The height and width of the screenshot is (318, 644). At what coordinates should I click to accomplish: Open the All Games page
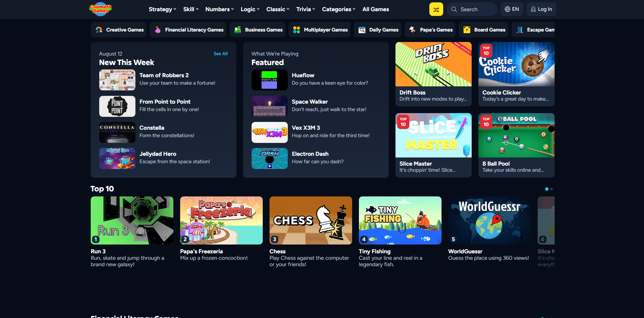pyautogui.click(x=376, y=9)
